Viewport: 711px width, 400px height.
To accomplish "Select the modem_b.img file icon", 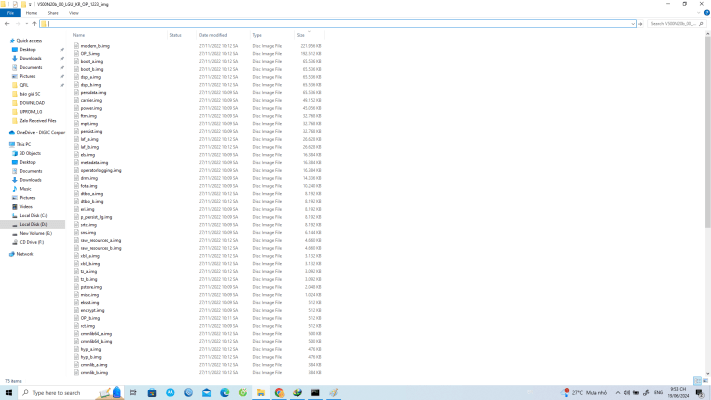I will (76, 46).
